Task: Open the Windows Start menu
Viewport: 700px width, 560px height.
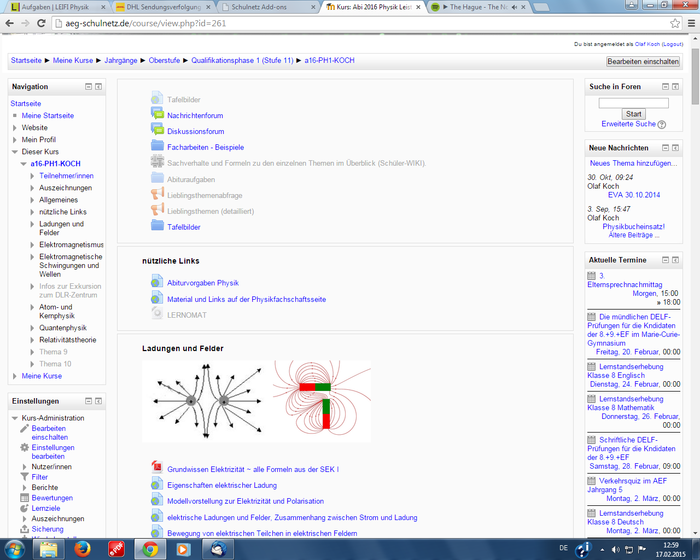Action: click(14, 549)
